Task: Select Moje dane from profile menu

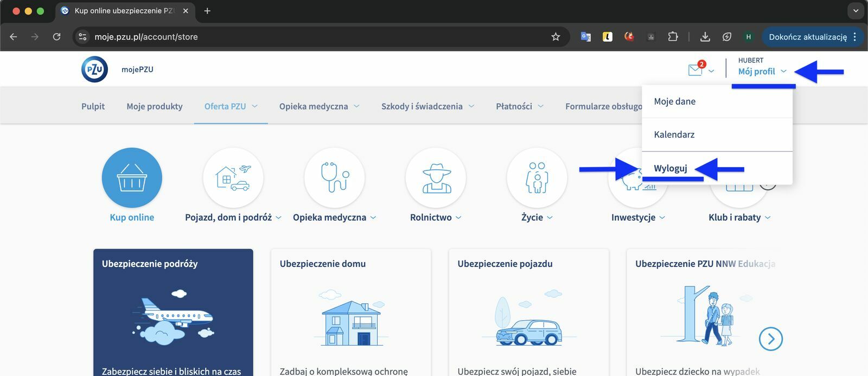Action: [x=674, y=101]
